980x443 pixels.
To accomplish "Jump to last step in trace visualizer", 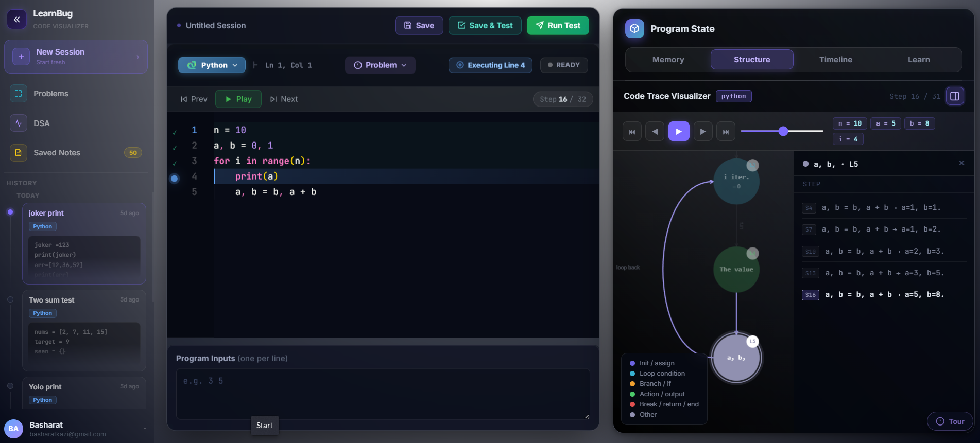I will (726, 132).
